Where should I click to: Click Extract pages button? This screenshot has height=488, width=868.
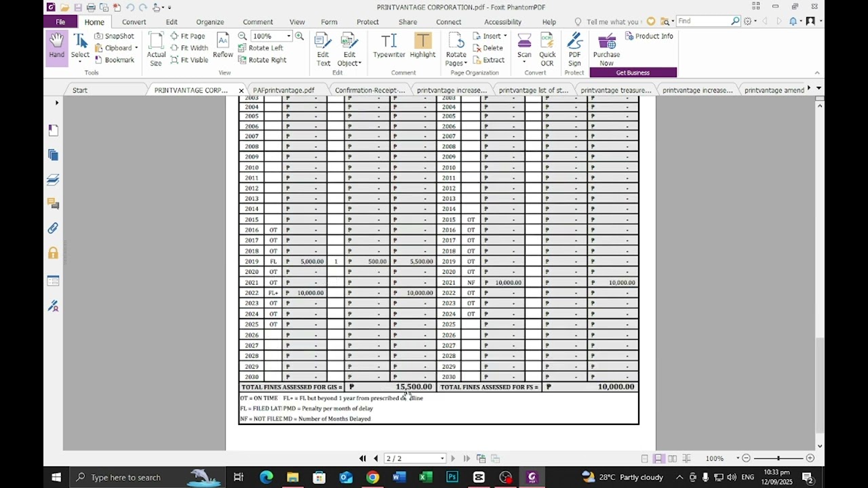488,60
